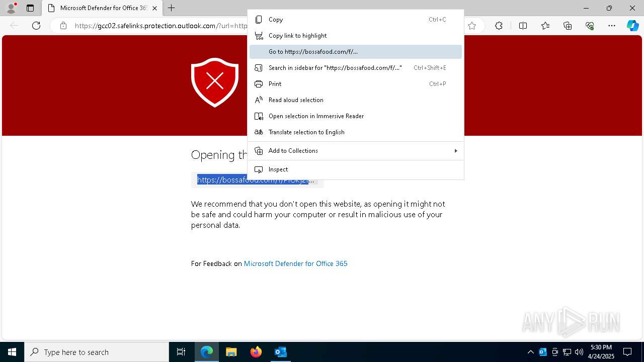View site information lock icon
The image size is (644, 362).
(x=63, y=26)
